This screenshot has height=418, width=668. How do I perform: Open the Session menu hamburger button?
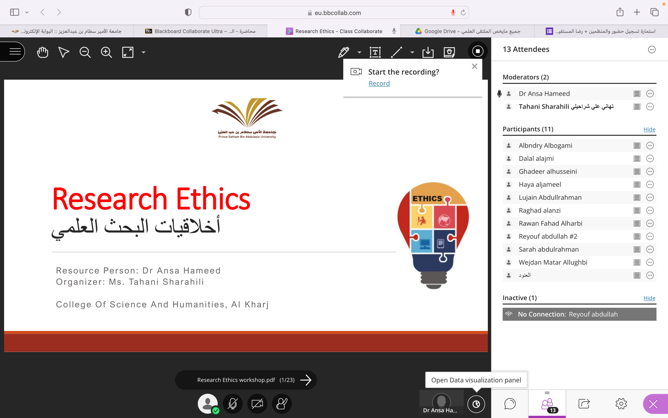(x=14, y=52)
